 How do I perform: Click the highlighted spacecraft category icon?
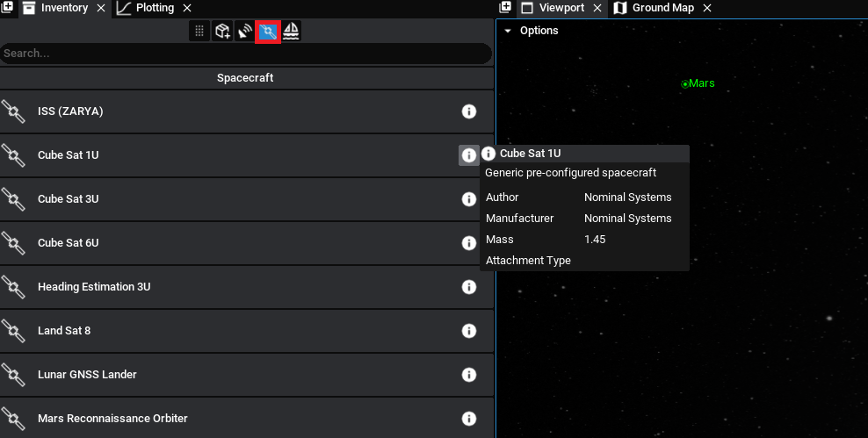point(268,32)
